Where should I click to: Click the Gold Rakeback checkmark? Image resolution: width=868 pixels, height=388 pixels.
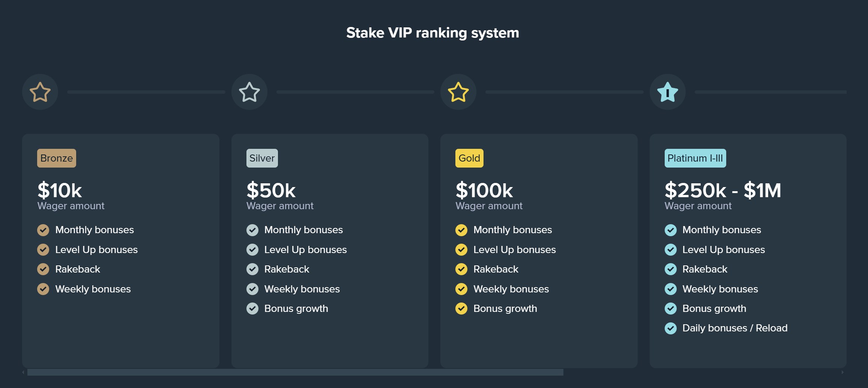(461, 269)
